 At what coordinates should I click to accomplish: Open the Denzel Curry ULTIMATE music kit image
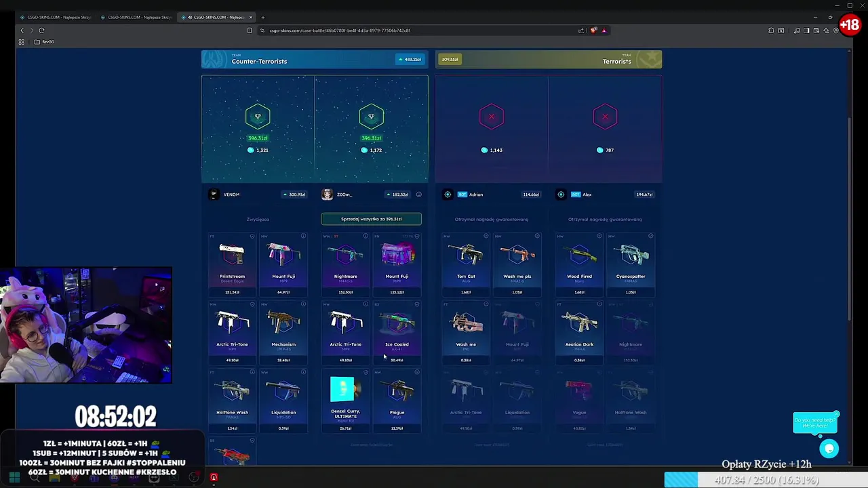click(x=344, y=390)
